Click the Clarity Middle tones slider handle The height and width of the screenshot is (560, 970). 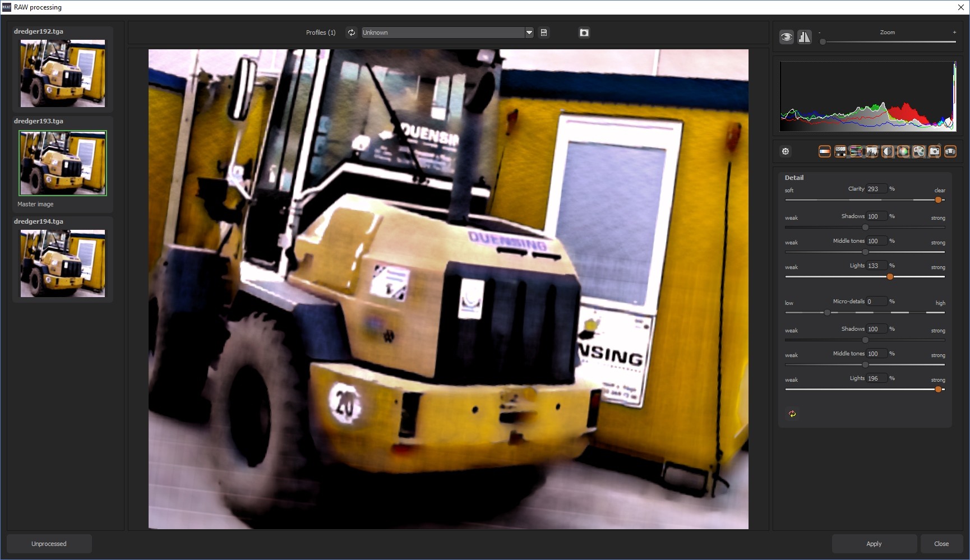point(865,252)
